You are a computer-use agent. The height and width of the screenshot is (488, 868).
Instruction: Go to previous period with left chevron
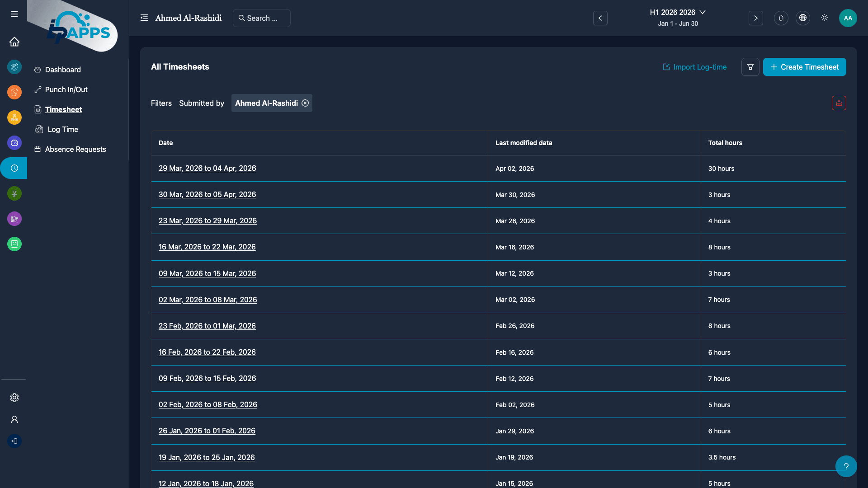[600, 18]
